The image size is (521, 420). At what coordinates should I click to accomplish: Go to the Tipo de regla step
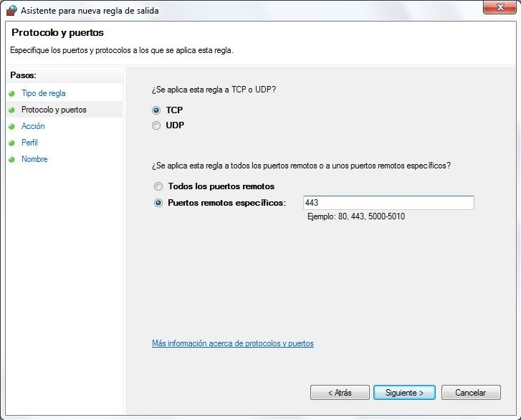(x=44, y=93)
